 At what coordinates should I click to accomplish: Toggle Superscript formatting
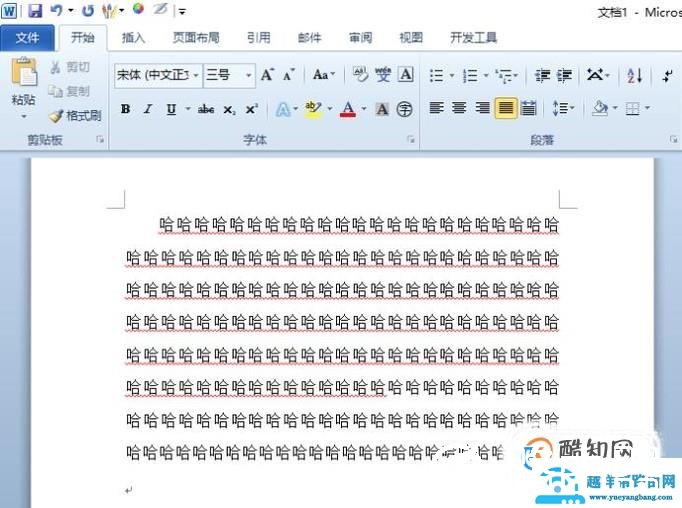pos(251,109)
